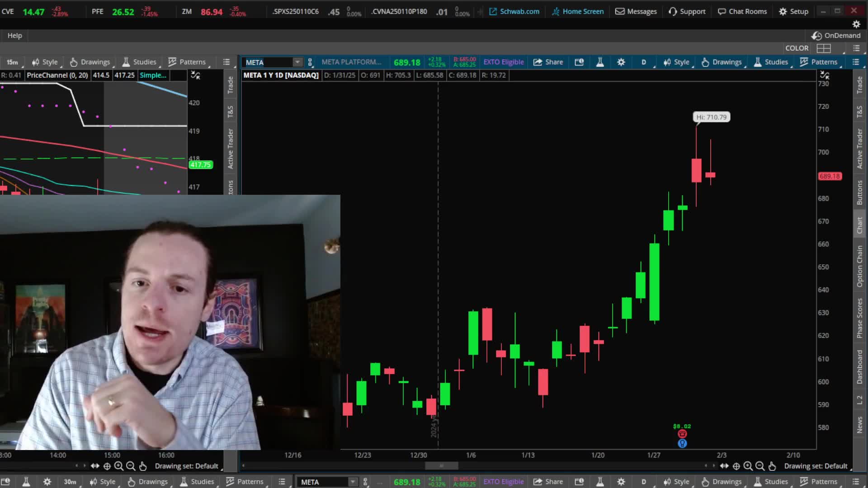The height and width of the screenshot is (488, 868).
Task: Open the Style menu in the META chart toolbar
Action: tap(676, 62)
